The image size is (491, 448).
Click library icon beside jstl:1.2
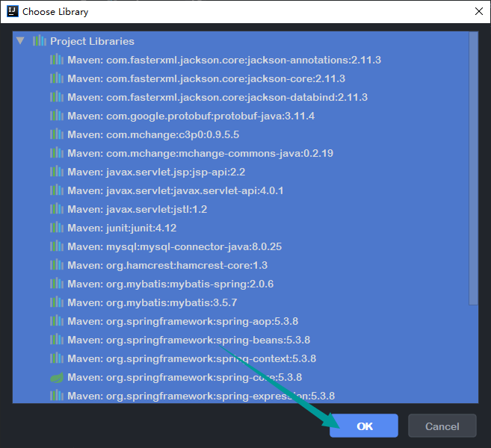(x=57, y=209)
